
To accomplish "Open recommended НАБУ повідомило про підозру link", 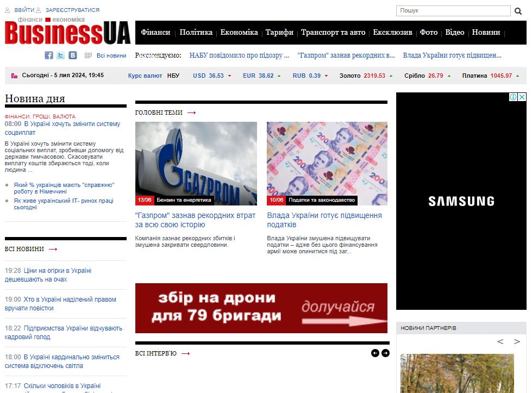I will coord(239,55).
